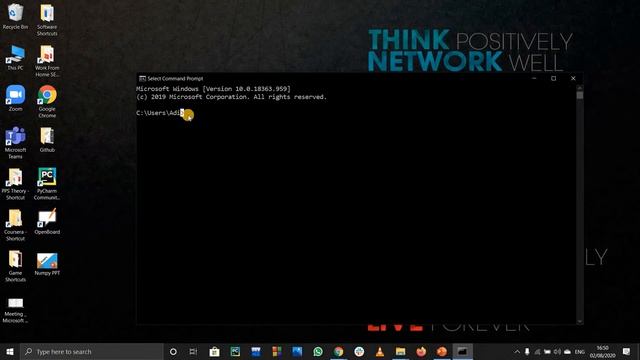This screenshot has width=640, height=360.
Task: Open the Recycle Bin desktop icon
Action: click(x=15, y=16)
